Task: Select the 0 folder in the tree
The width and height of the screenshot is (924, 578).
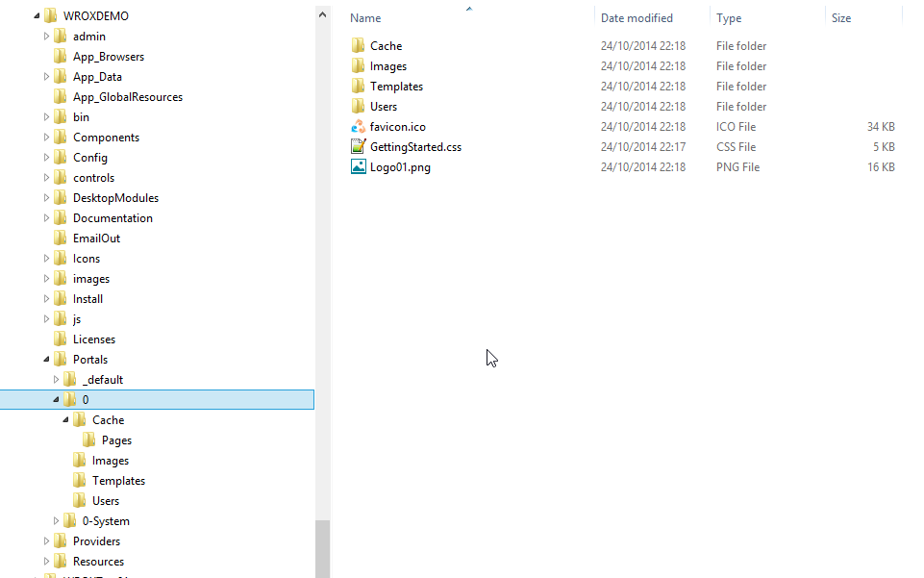Action: [157, 399]
